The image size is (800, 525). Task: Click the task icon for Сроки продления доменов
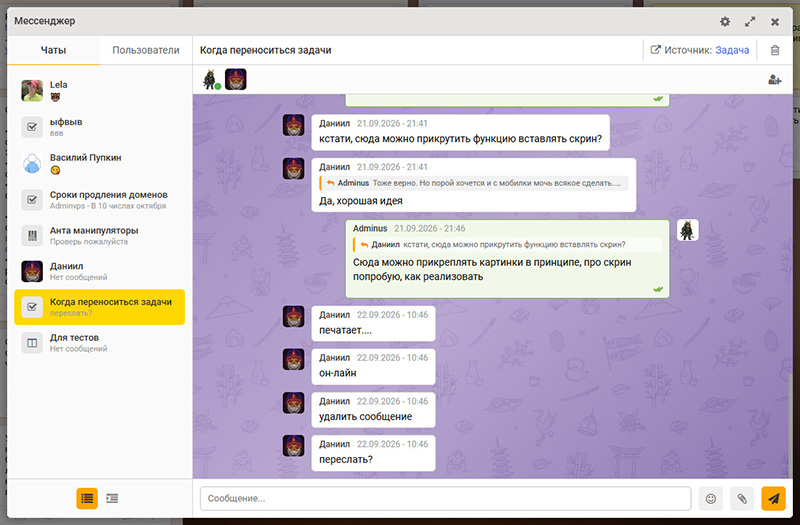(32, 199)
